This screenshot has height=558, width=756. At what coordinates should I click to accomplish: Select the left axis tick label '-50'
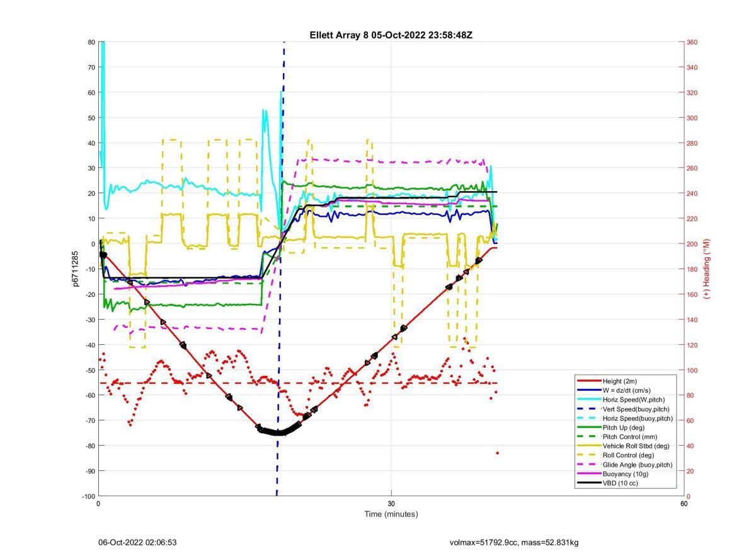click(90, 370)
